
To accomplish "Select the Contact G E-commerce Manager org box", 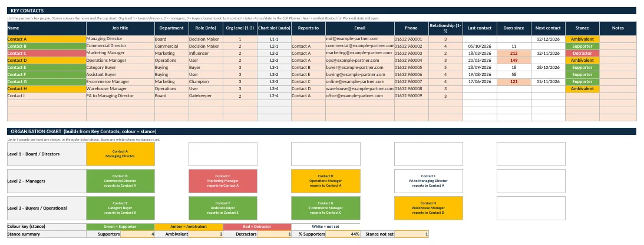I will [x=326, y=208].
